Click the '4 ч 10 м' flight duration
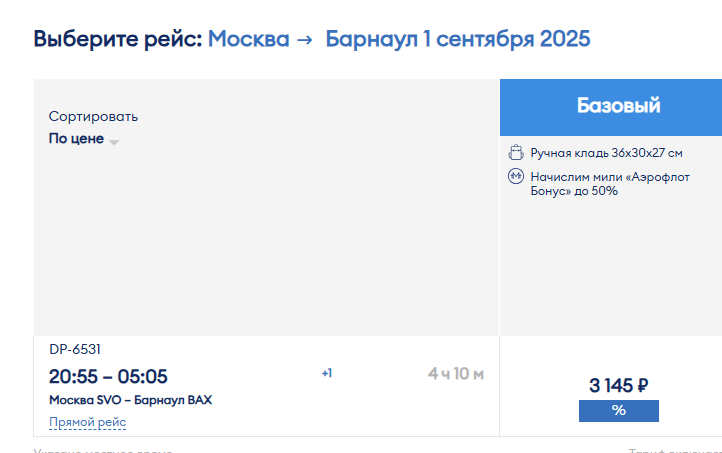The height and width of the screenshot is (453, 722). pyautogui.click(x=456, y=374)
